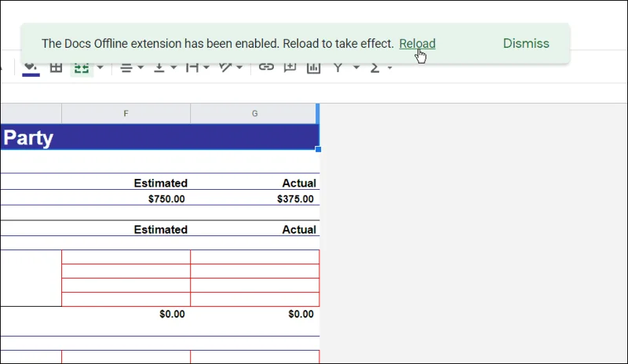Open the fill color tool

pos(31,67)
